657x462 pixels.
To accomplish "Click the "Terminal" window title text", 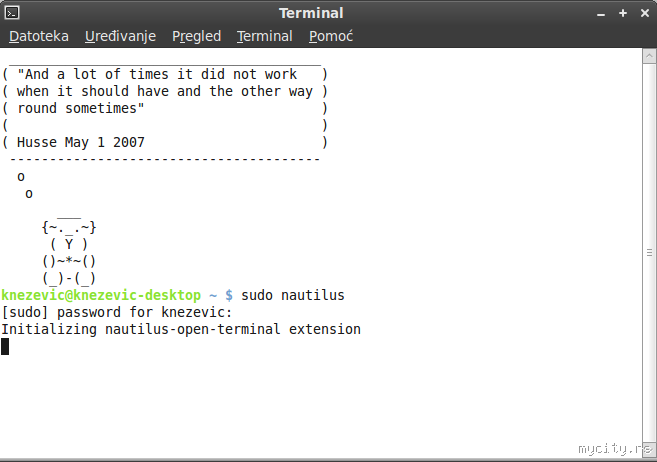I will point(311,13).
